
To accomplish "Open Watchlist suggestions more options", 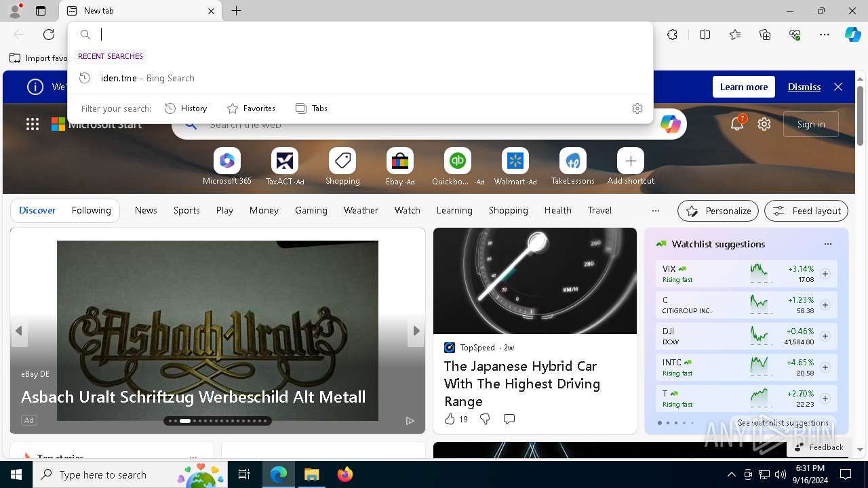I will pyautogui.click(x=827, y=244).
